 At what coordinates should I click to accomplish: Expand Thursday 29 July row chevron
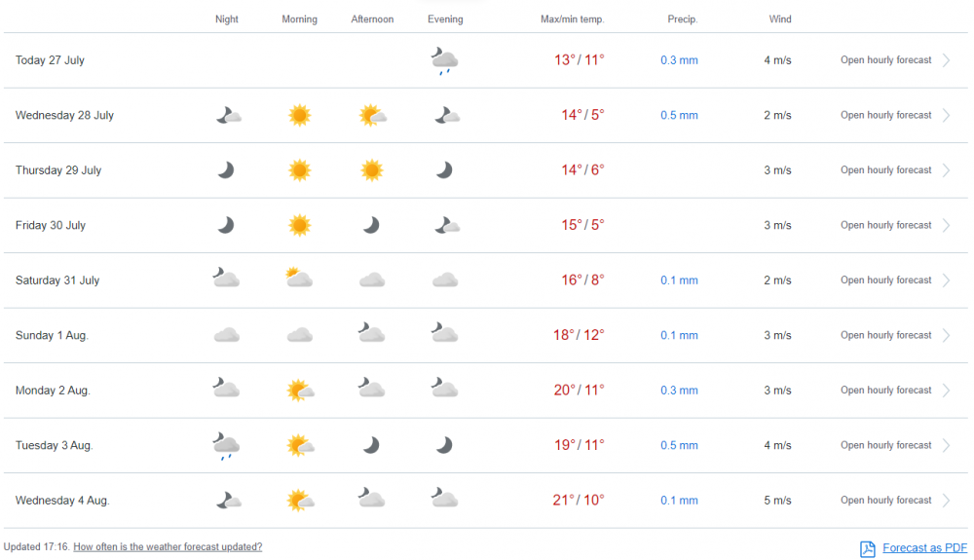tap(946, 170)
